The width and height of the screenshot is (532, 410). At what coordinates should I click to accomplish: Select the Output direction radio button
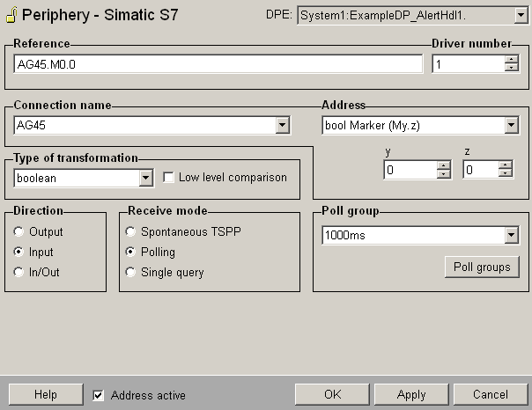(20, 232)
